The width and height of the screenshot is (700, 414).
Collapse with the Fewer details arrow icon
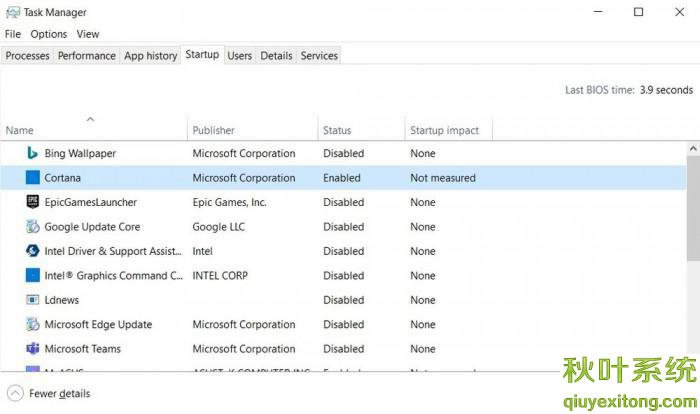point(15,393)
